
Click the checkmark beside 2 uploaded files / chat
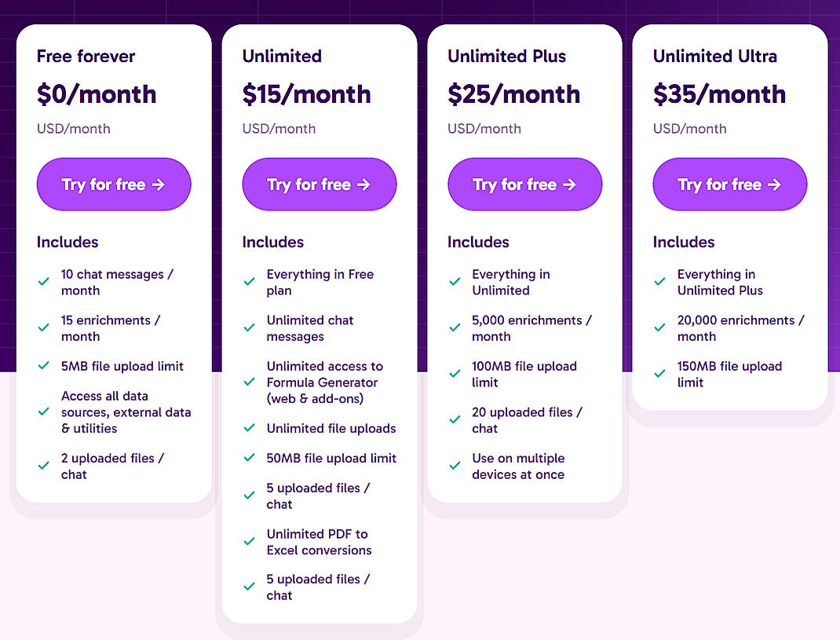(x=45, y=466)
